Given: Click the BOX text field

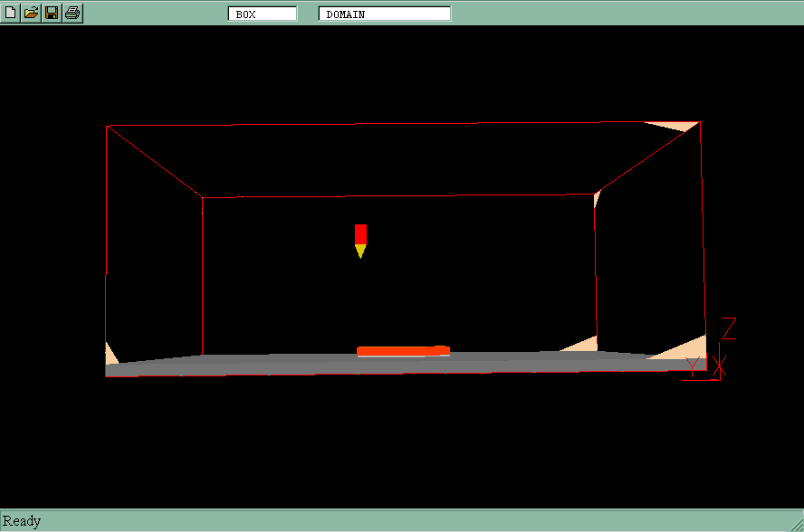Looking at the screenshot, I should click(x=263, y=14).
